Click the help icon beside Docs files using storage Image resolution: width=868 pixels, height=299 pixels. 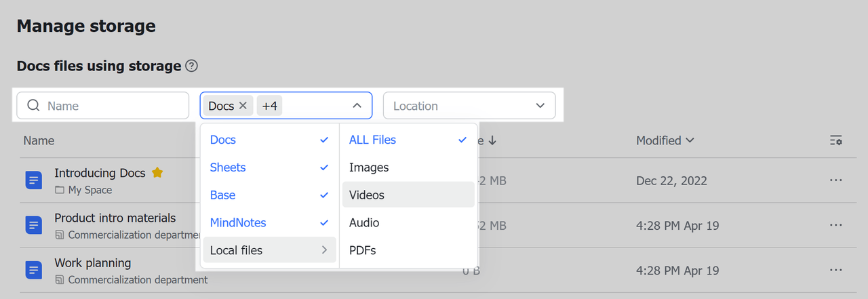pos(192,66)
